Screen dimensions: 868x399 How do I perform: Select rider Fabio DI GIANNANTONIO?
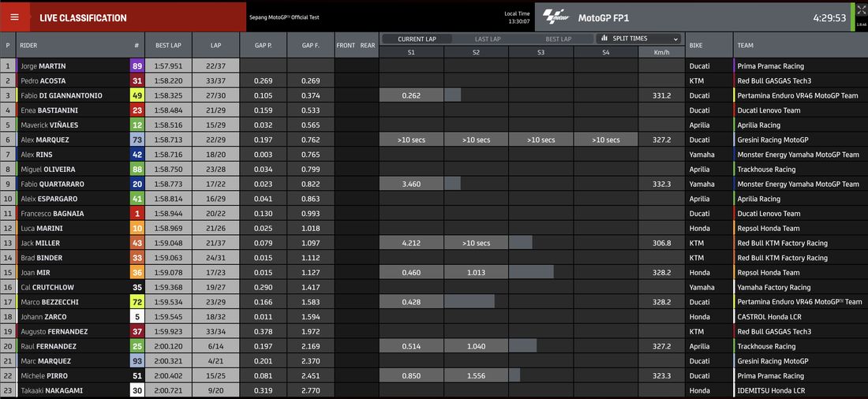click(62, 95)
